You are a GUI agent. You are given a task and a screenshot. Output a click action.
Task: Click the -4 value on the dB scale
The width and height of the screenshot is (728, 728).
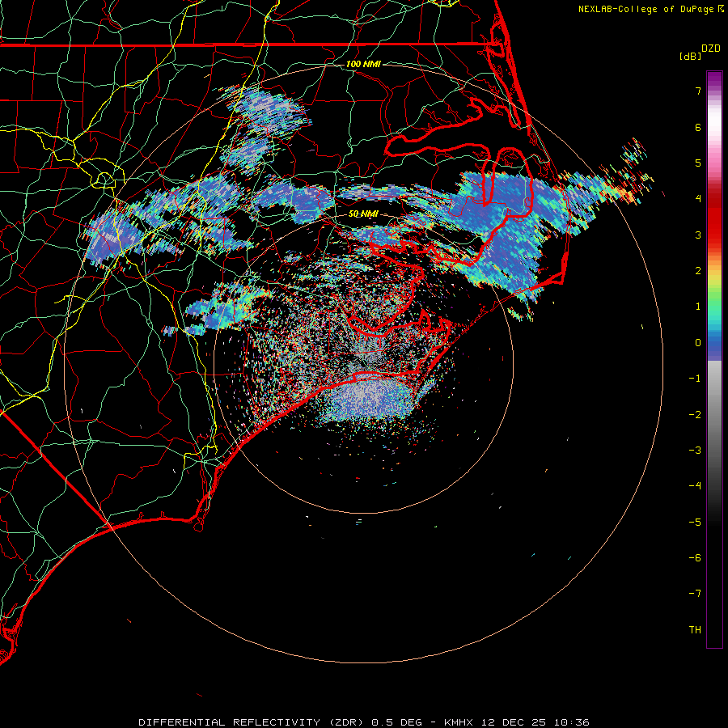[695, 486]
